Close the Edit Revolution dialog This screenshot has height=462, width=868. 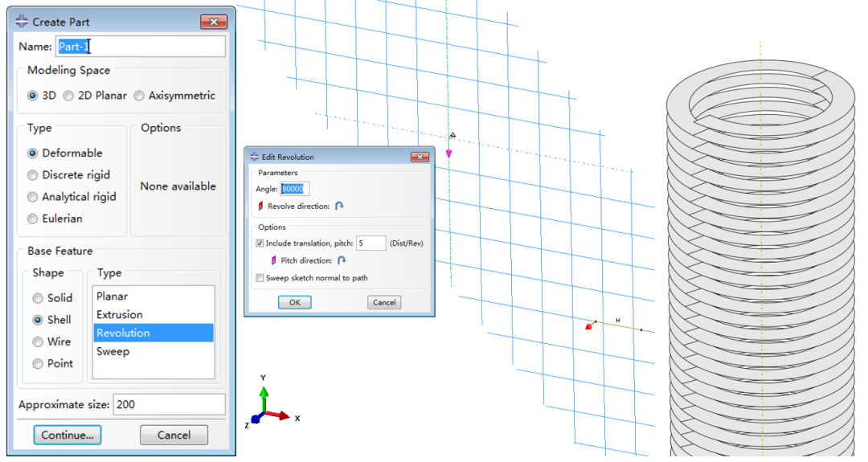420,157
